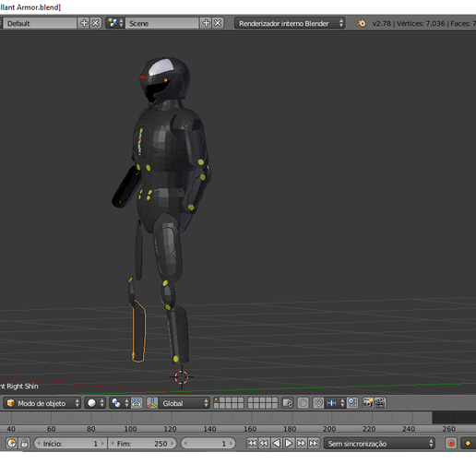Image resolution: width=476 pixels, height=476 pixels.
Task: Click the OpenGL render animation clapper icon
Action: [x=380, y=403]
